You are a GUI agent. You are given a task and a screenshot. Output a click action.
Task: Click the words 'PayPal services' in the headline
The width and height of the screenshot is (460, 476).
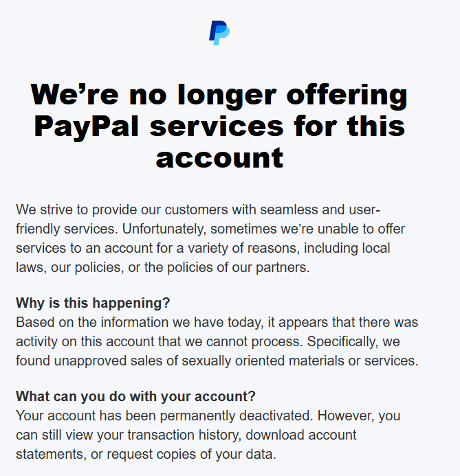159,126
